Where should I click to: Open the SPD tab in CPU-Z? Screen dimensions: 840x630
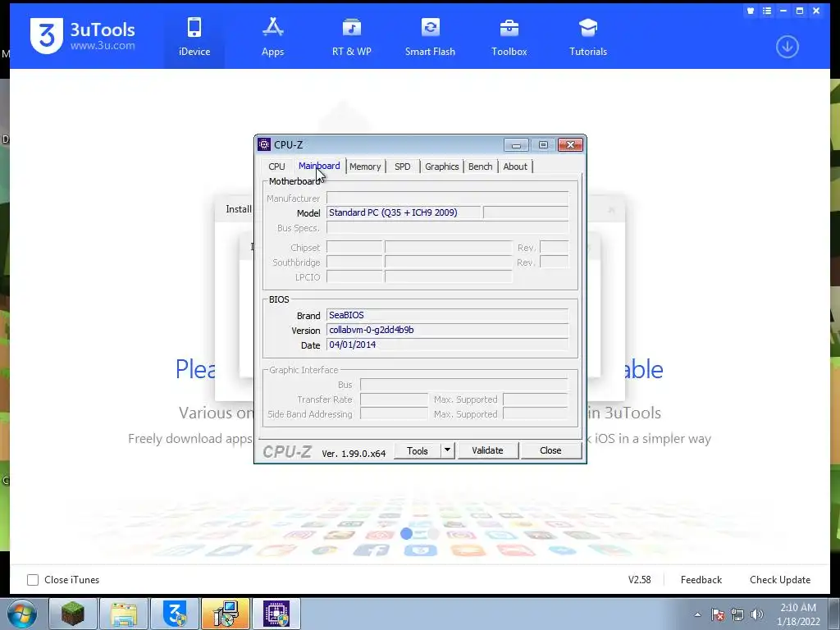click(x=402, y=167)
